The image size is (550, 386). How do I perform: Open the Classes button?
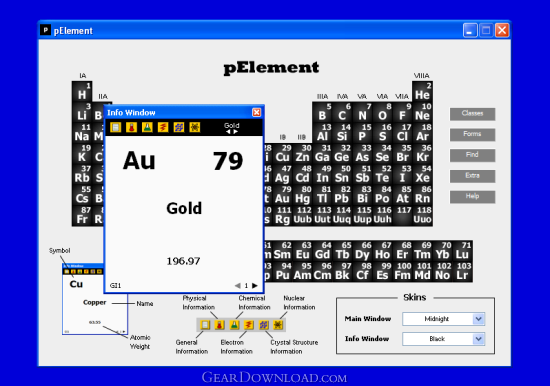tap(472, 114)
